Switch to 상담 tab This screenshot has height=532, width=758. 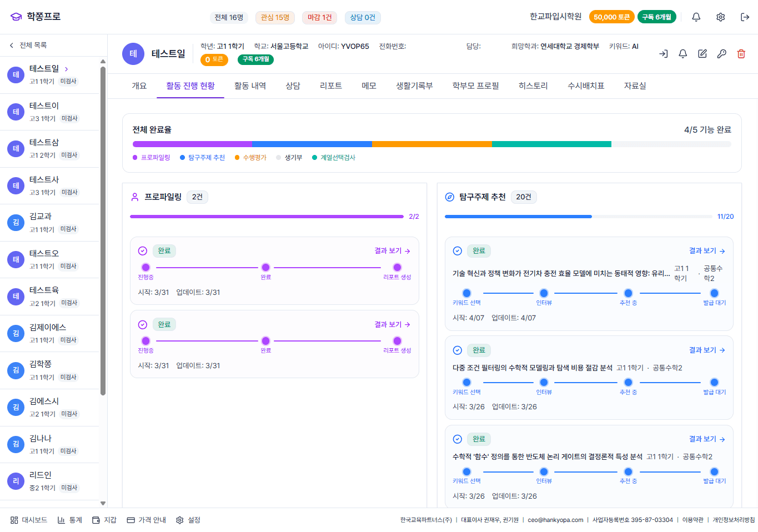tap(293, 86)
